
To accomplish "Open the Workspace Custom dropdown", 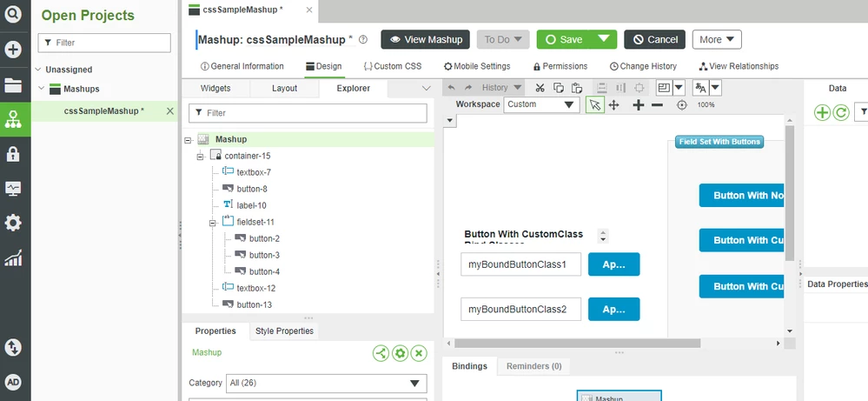I will pos(541,104).
